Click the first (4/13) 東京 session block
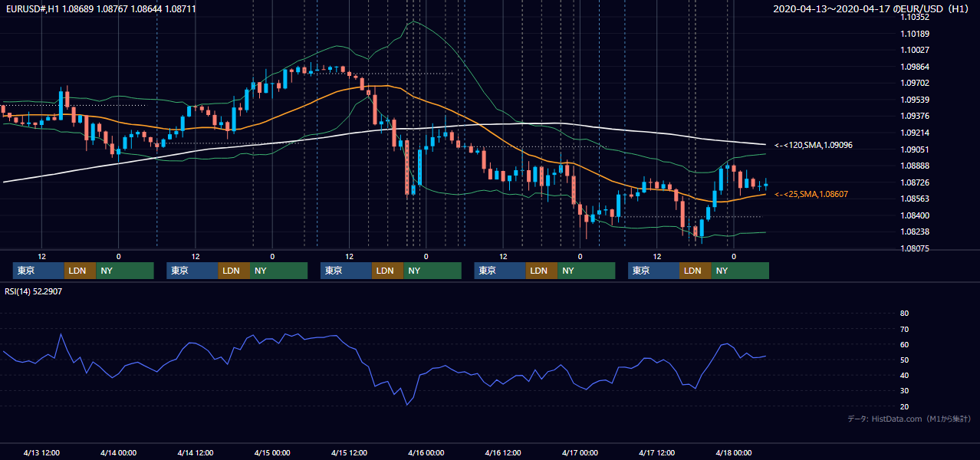Viewport: 980px width, 460px height. click(x=38, y=271)
